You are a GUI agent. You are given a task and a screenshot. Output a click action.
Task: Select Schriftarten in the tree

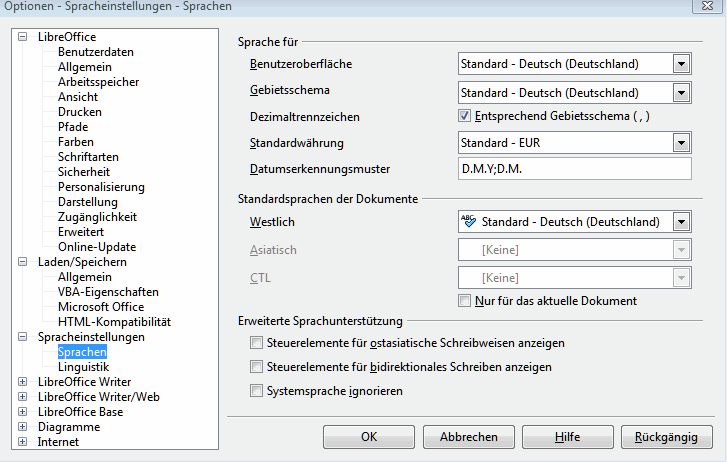[x=88, y=157]
